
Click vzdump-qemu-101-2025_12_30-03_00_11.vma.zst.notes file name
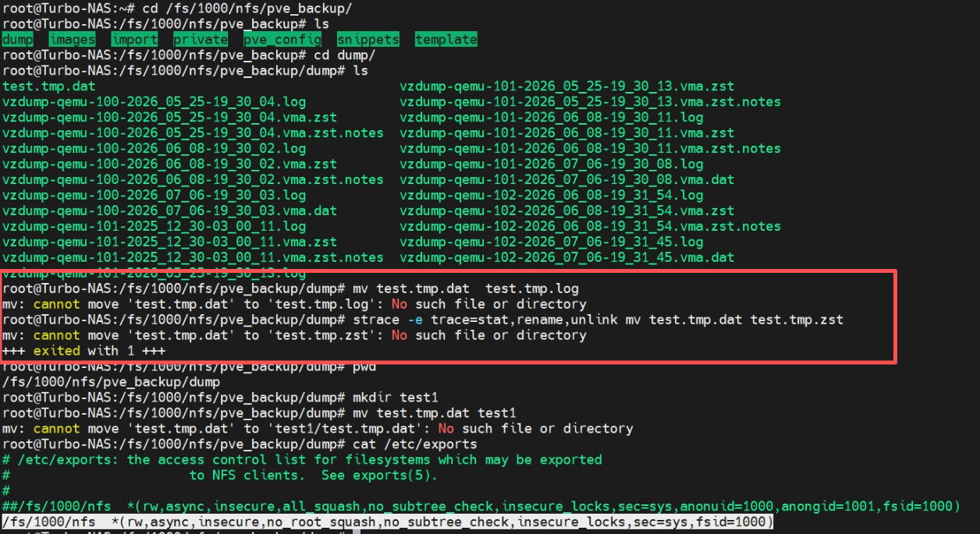point(194,257)
